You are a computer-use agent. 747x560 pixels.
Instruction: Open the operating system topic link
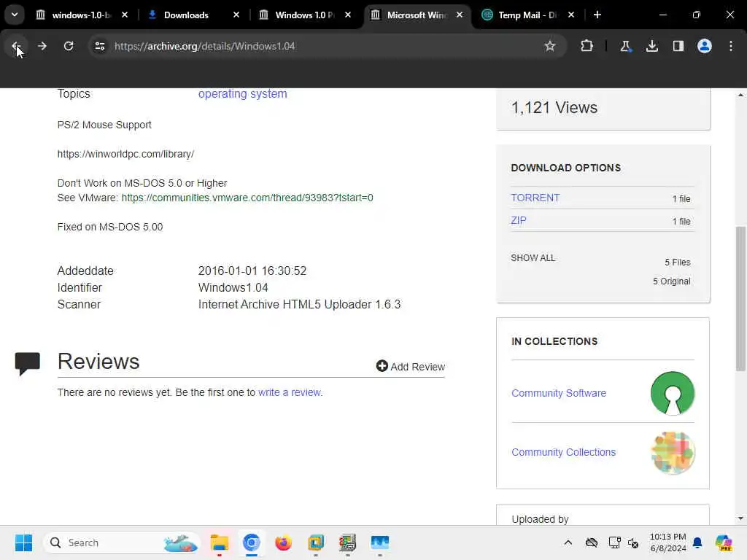(242, 94)
